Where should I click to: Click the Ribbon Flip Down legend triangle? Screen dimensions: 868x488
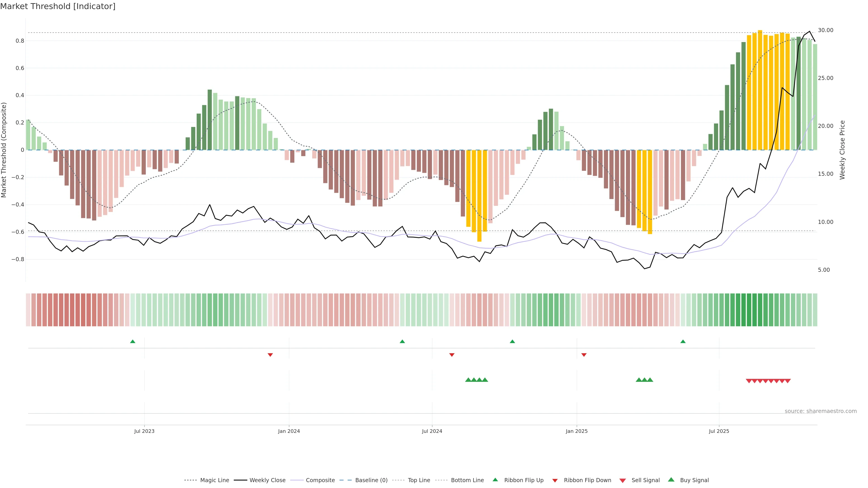pyautogui.click(x=555, y=480)
